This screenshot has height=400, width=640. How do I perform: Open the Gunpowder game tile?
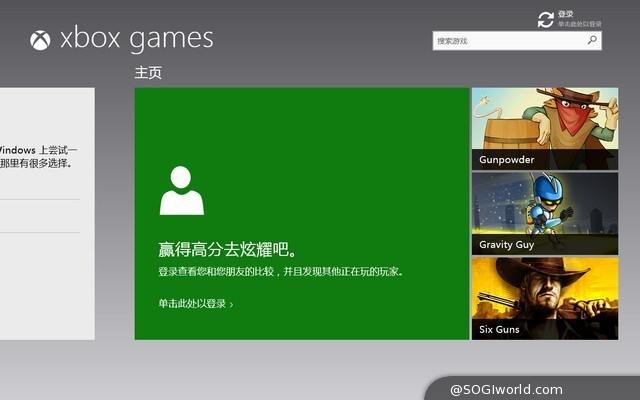click(545, 129)
